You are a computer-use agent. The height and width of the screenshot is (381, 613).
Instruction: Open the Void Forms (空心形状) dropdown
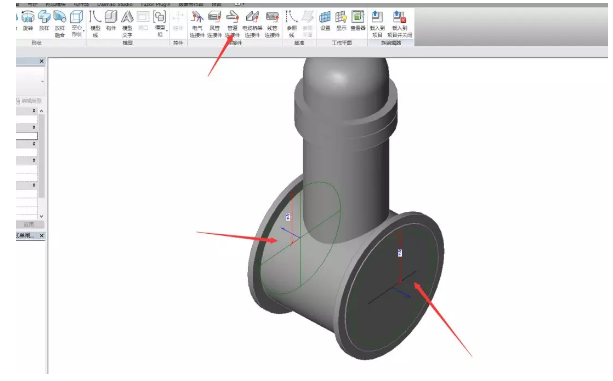(x=77, y=24)
